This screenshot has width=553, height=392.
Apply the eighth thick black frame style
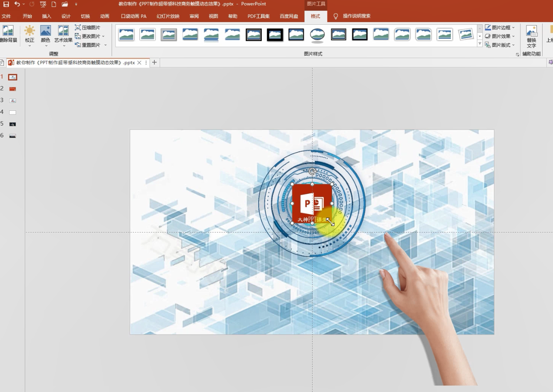point(275,34)
